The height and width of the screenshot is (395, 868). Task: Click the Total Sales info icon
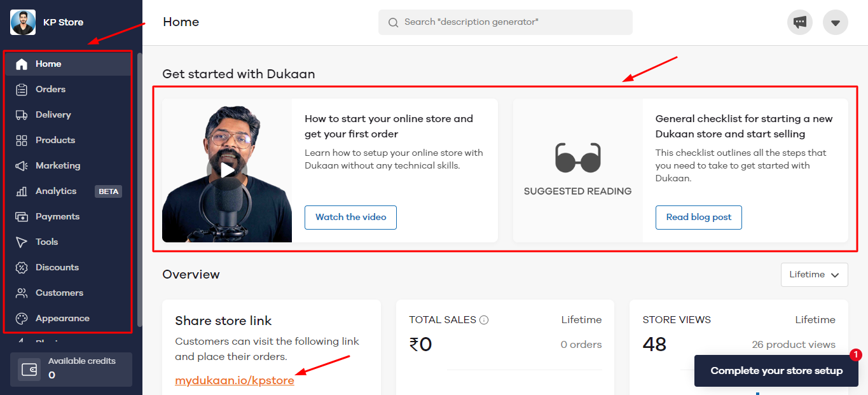[x=484, y=320]
